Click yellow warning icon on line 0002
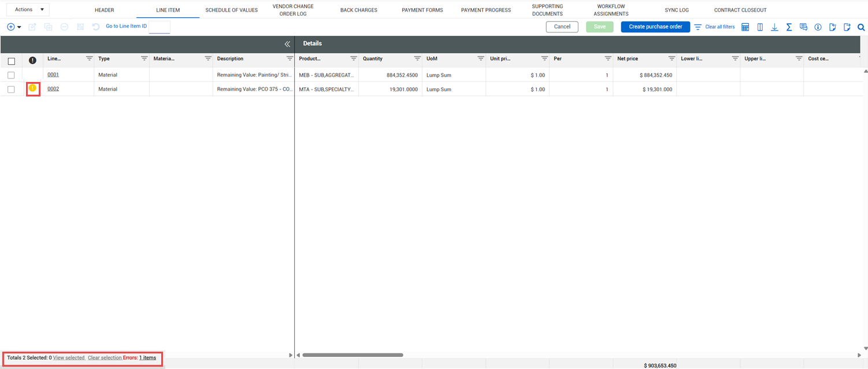This screenshot has width=868, height=369. 33,88
